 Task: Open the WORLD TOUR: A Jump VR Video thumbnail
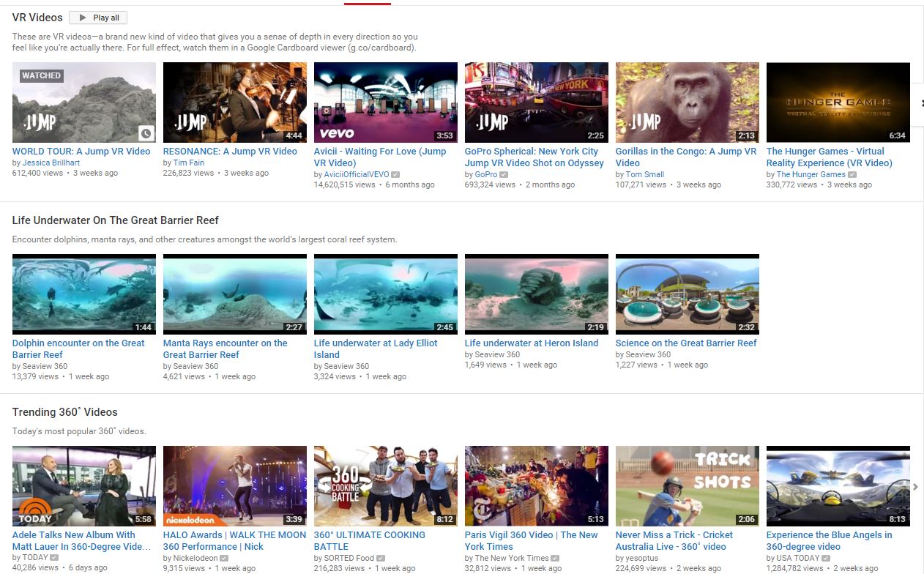coord(84,102)
